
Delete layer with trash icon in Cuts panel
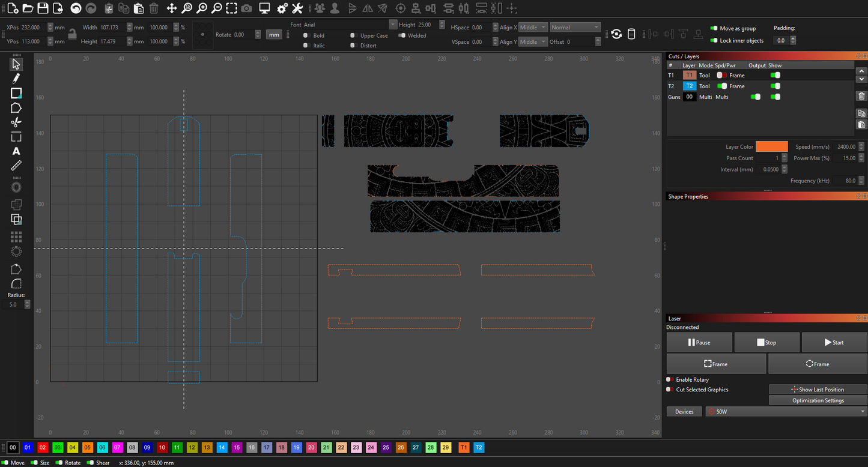click(861, 96)
